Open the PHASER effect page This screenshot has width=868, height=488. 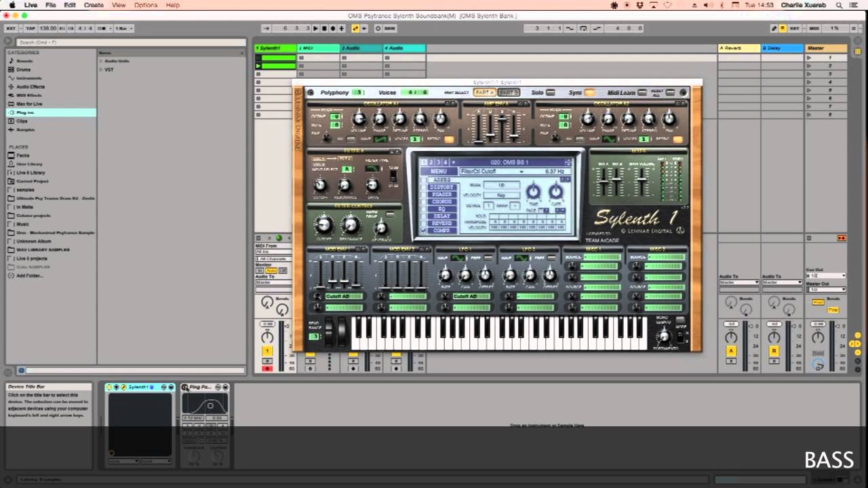click(441, 195)
